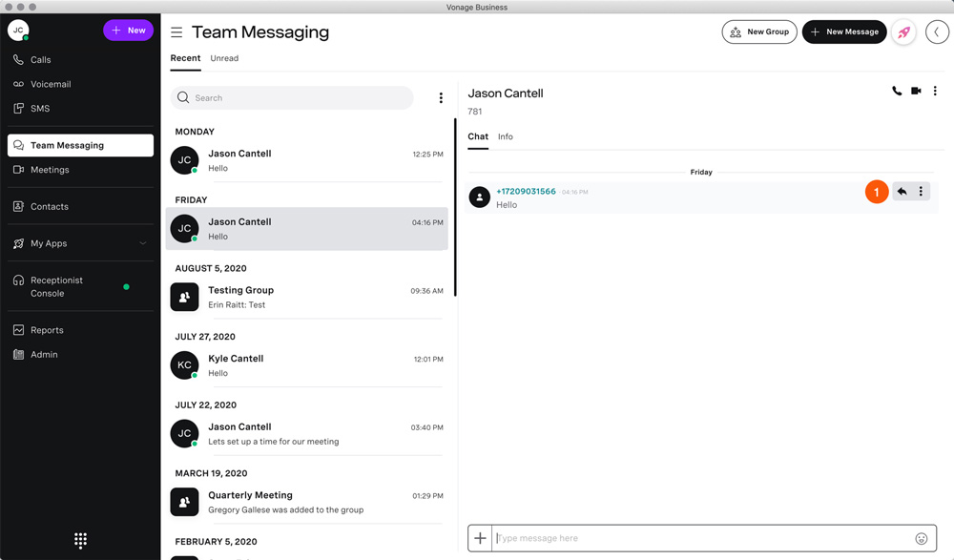The image size is (954, 560).
Task: Switch to the Unread tab
Action: tap(224, 58)
